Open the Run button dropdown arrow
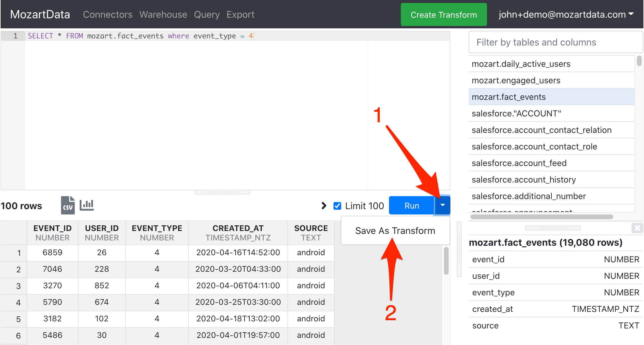This screenshot has width=644, height=345. point(442,205)
